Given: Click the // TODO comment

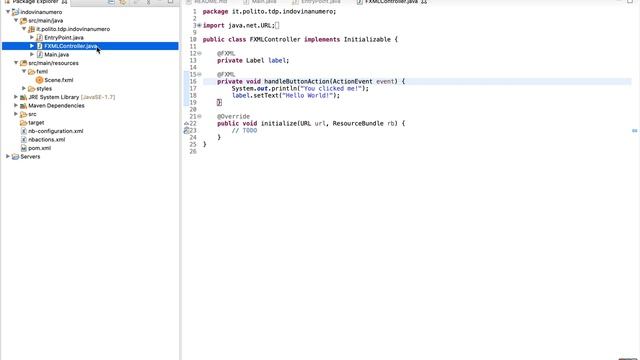Looking at the screenshot, I should click(244, 131).
